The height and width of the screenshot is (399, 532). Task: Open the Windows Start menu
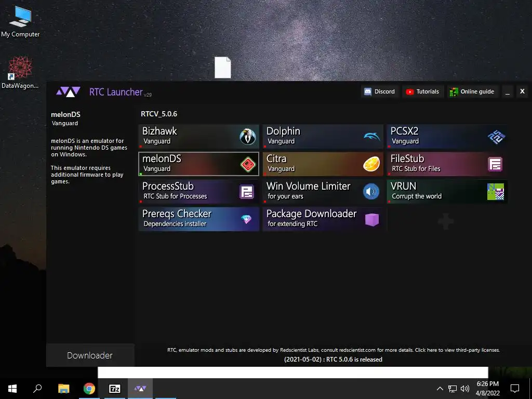(12, 389)
